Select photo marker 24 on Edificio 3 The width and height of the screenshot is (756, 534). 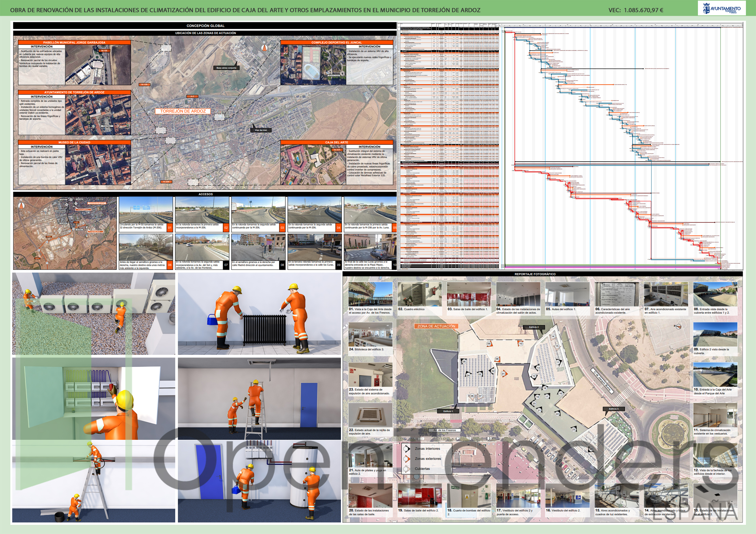click(x=591, y=449)
